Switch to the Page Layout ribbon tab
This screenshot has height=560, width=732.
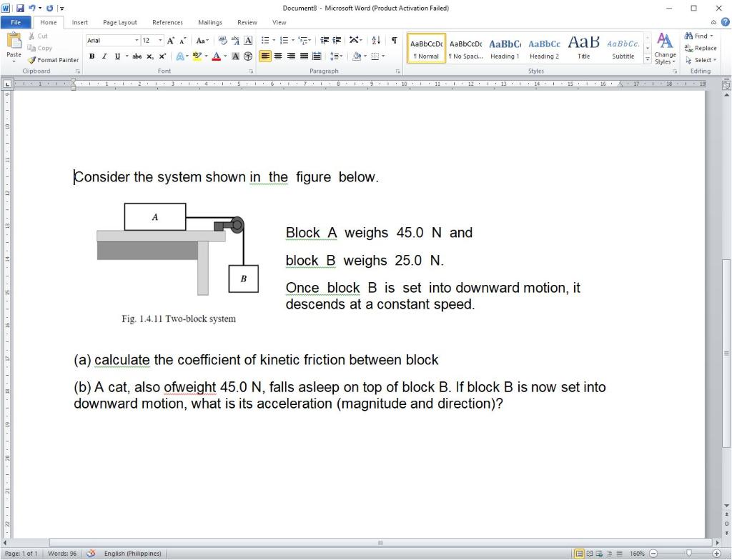119,22
